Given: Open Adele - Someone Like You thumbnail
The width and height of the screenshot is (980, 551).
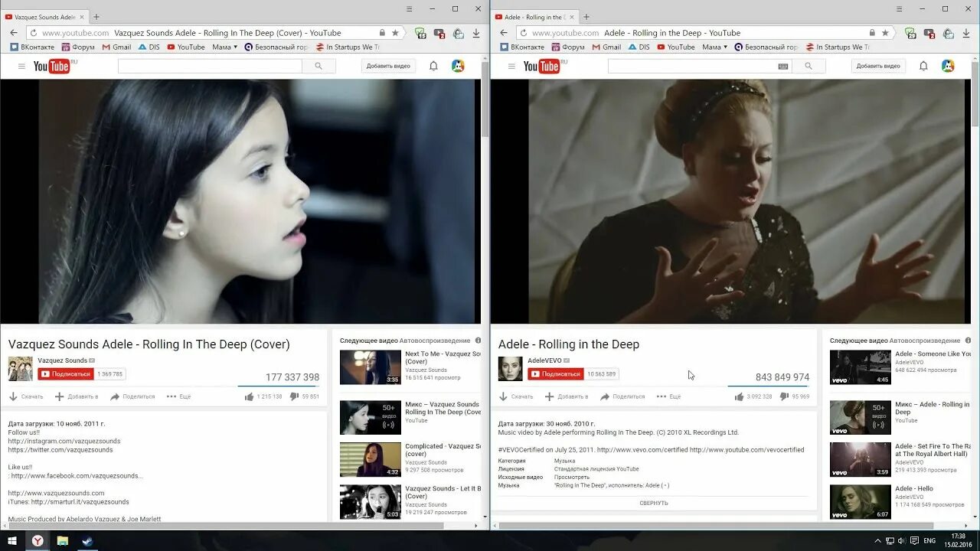Looking at the screenshot, I should coord(861,367).
